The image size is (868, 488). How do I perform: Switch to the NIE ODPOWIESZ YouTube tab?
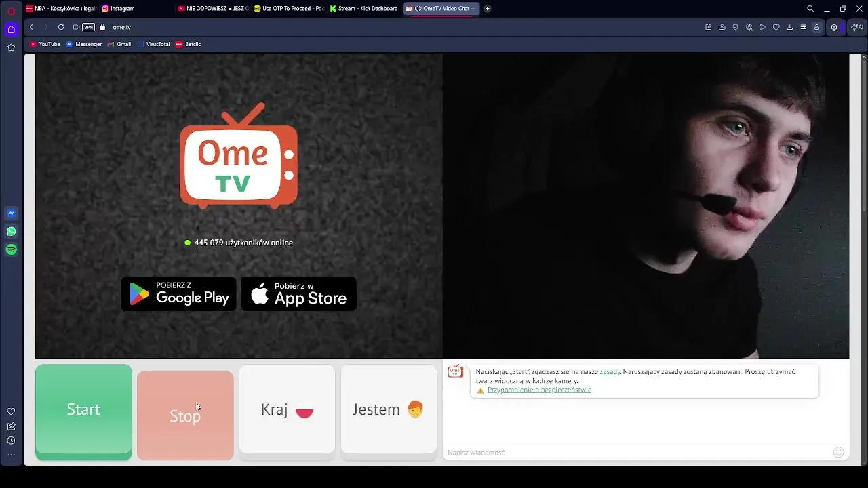click(212, 9)
